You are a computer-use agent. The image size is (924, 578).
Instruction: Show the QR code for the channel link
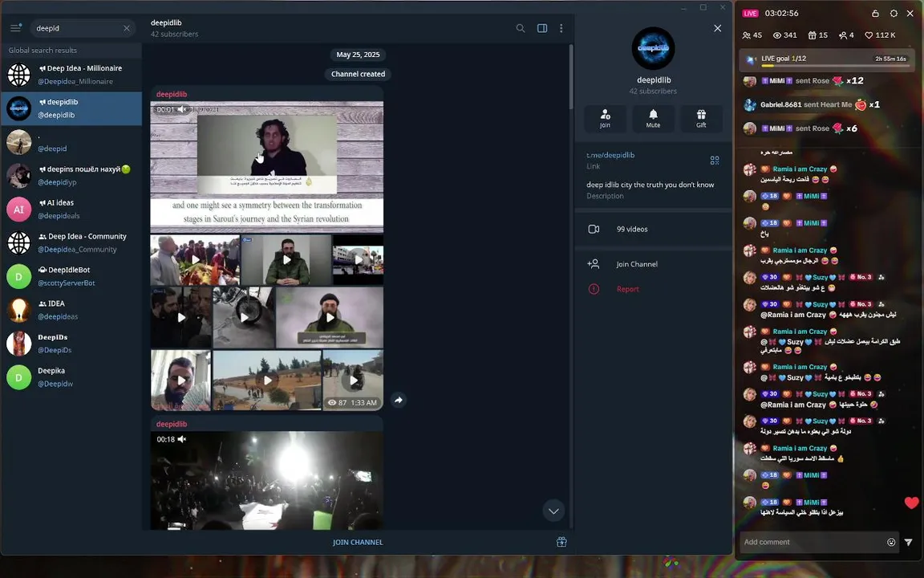pyautogui.click(x=715, y=161)
